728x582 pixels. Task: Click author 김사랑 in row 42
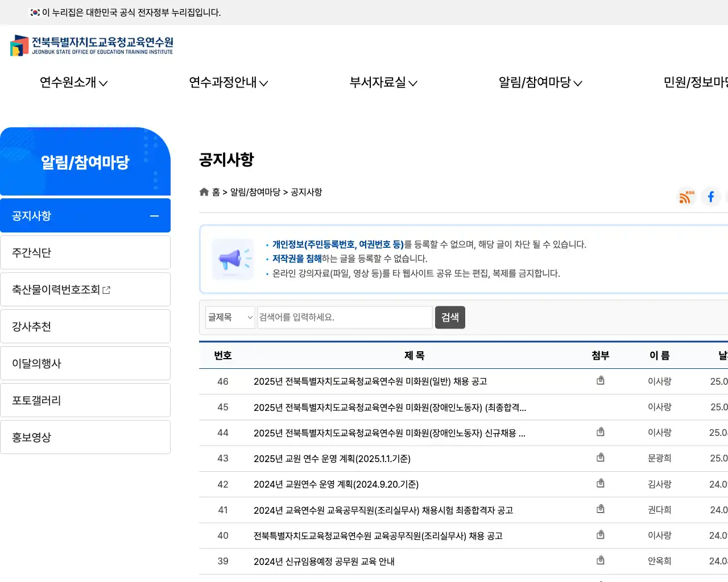click(660, 484)
